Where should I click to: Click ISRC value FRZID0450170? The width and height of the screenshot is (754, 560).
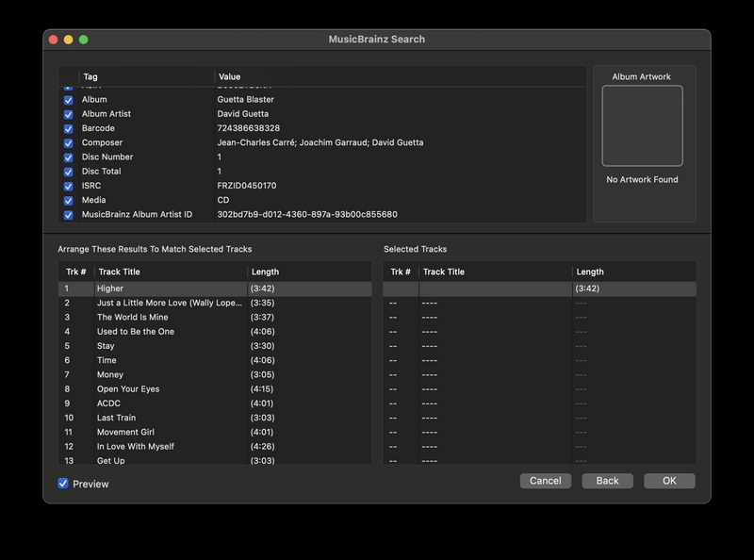(247, 186)
